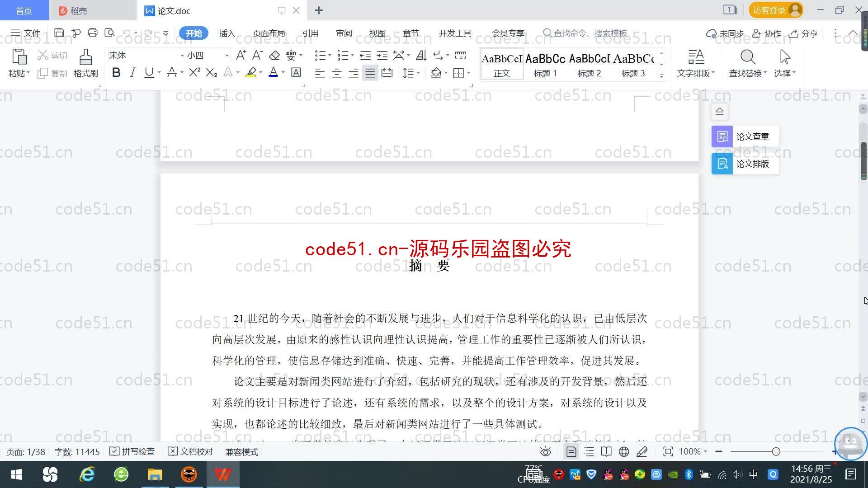The image size is (868, 488).
Task: Toggle Bold formatting
Action: coord(116,72)
